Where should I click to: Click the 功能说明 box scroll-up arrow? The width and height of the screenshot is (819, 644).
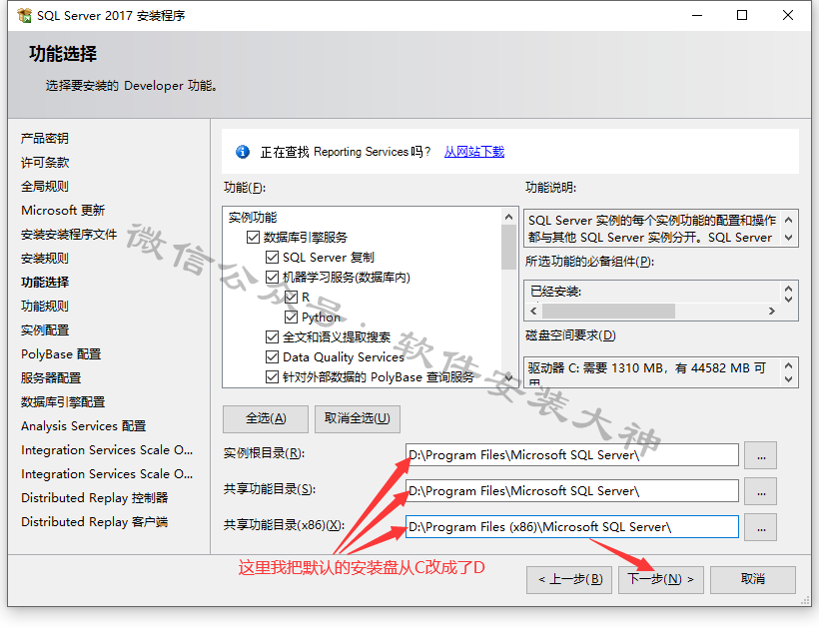789,221
